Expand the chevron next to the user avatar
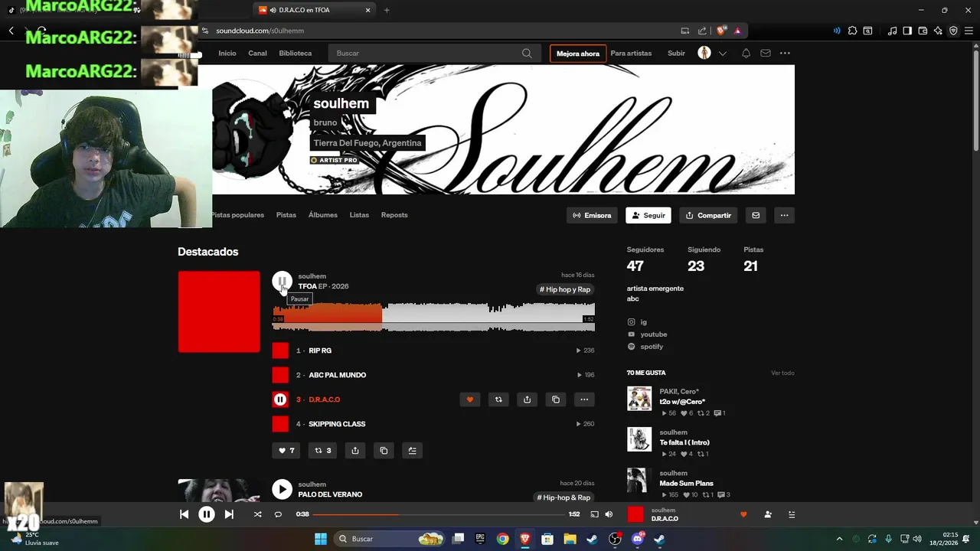 coord(723,54)
